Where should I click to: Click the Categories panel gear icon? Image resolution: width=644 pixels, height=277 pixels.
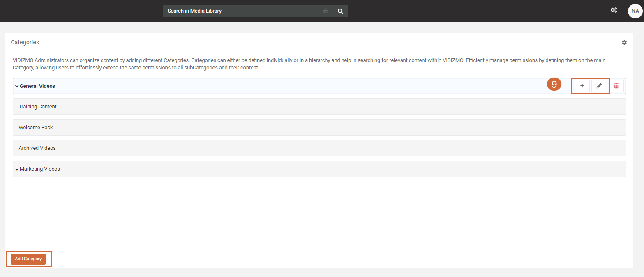click(x=624, y=43)
